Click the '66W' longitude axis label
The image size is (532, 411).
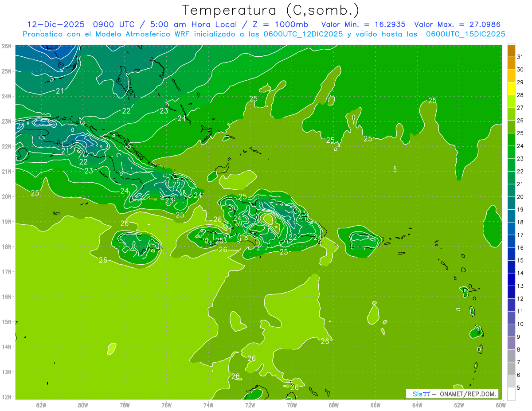coord(376,405)
